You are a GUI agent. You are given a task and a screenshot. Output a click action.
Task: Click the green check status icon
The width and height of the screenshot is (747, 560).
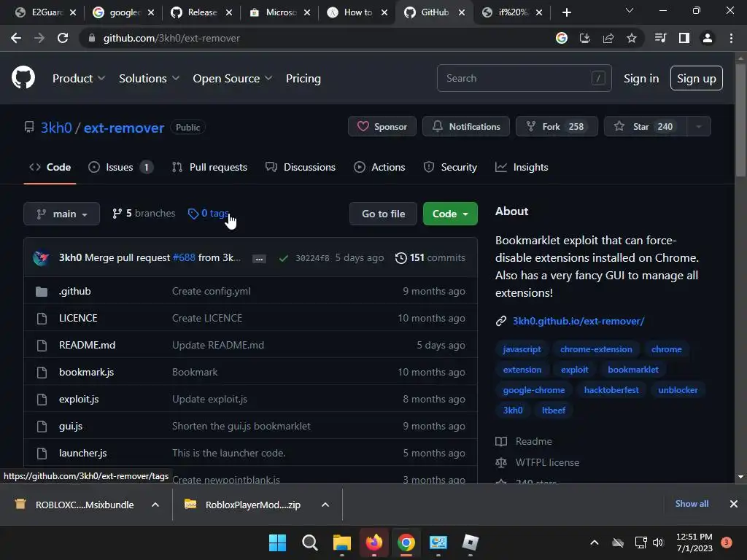click(x=284, y=258)
